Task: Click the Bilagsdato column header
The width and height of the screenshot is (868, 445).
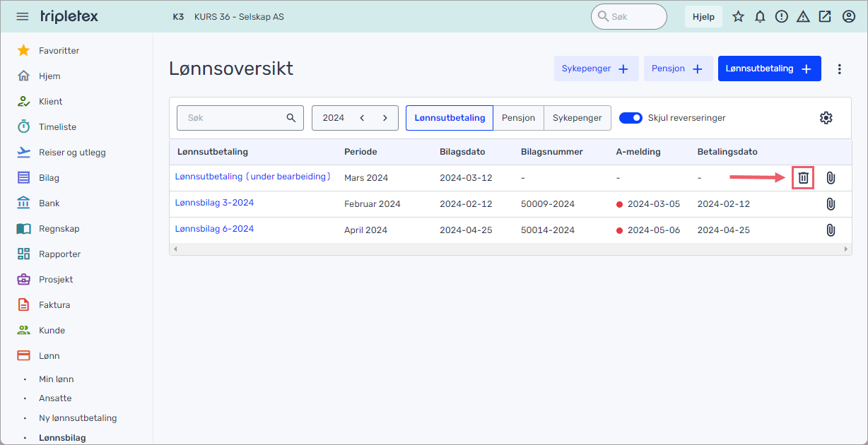Action: 462,152
